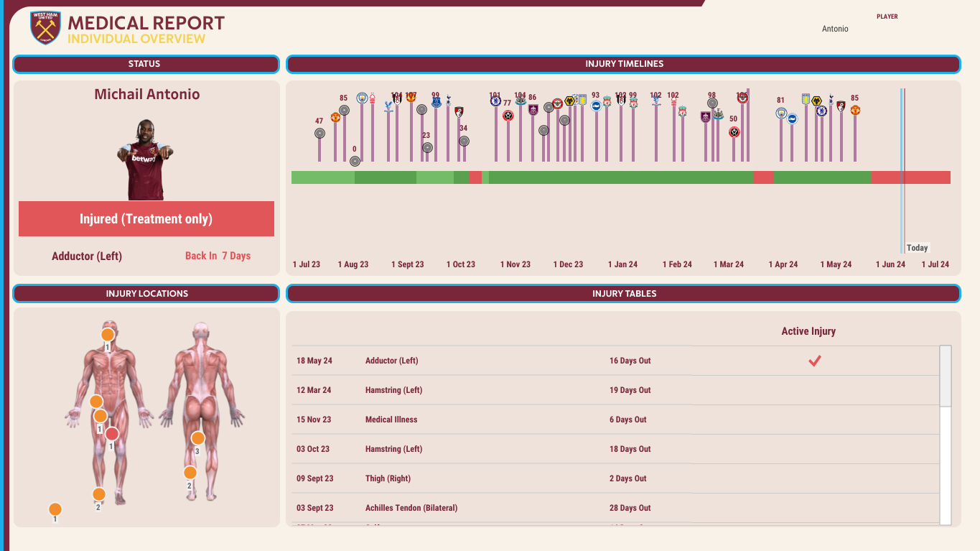Viewport: 980px width, 551px height.
Task: Click the Back In 7 Days text
Action: pyautogui.click(x=218, y=256)
